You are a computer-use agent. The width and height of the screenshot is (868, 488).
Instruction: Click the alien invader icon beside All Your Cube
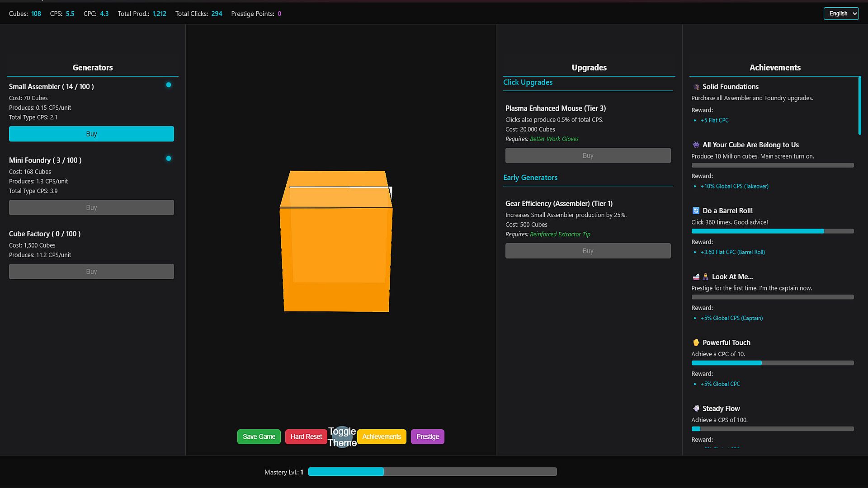[696, 145]
